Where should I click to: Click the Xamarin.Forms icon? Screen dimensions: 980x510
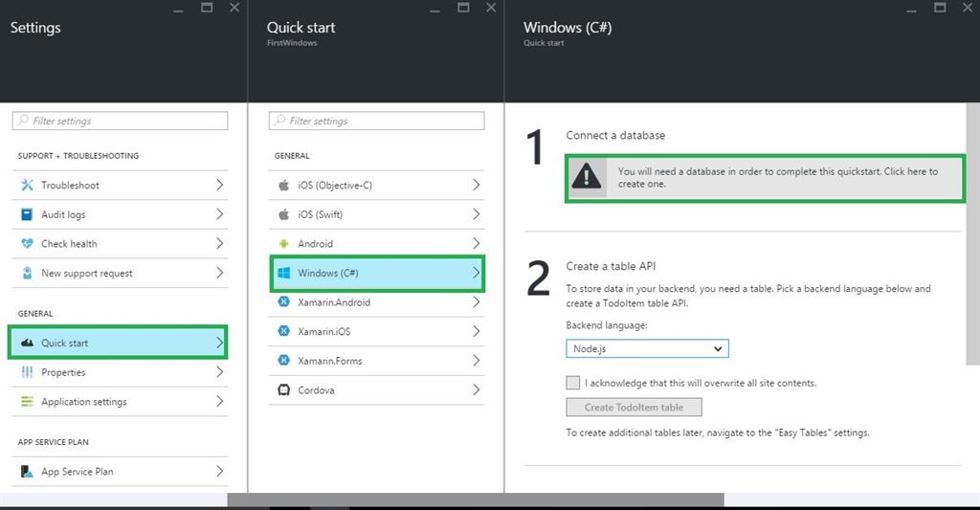coord(283,361)
